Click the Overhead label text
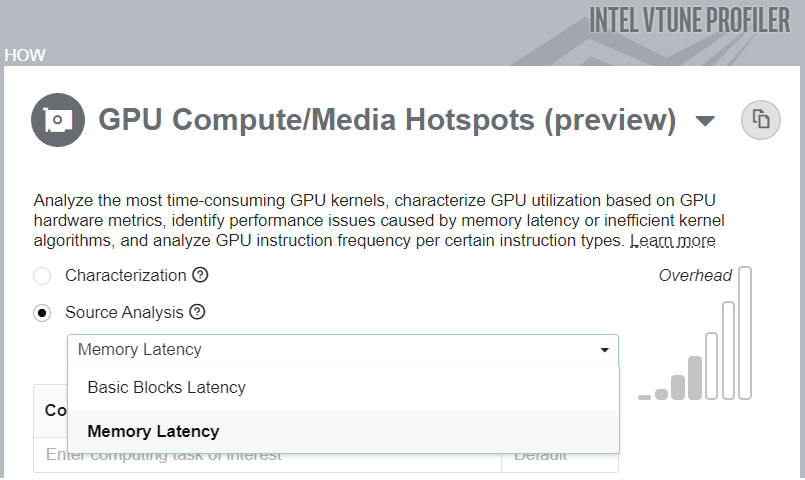Screen dimensions: 805x480 [695, 276]
